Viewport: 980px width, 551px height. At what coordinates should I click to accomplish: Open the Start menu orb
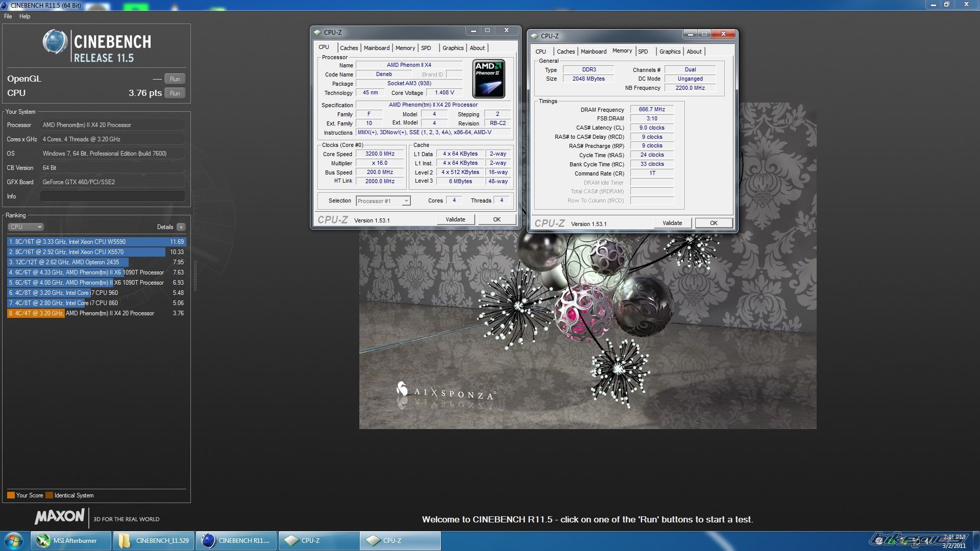point(14,540)
